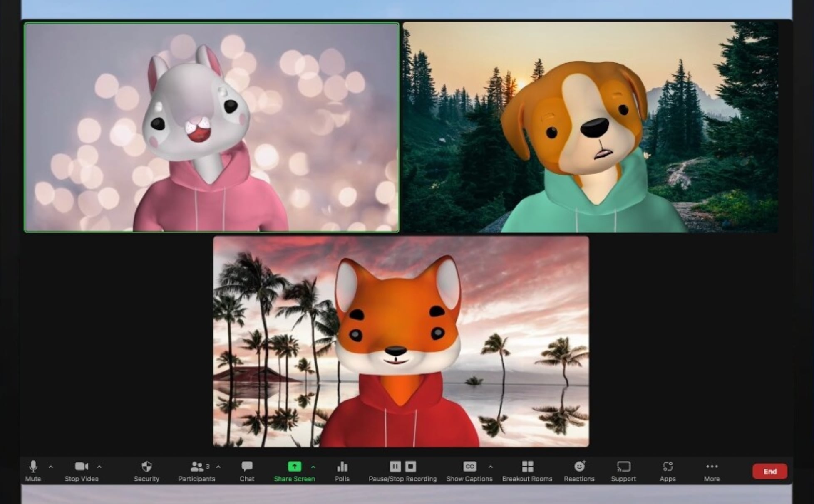Open the More options menu
Image resolution: width=814 pixels, height=504 pixels.
click(x=712, y=467)
